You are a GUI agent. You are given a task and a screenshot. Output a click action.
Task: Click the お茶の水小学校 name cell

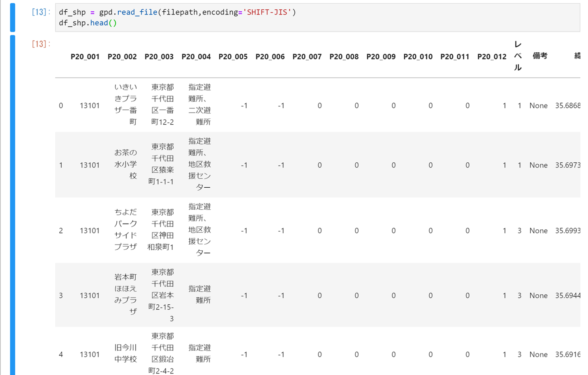click(126, 164)
